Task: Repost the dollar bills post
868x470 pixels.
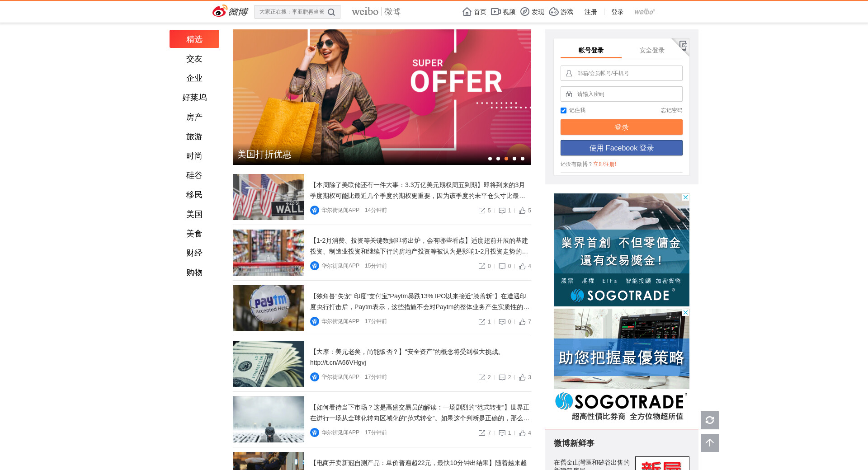Action: pyautogui.click(x=482, y=377)
